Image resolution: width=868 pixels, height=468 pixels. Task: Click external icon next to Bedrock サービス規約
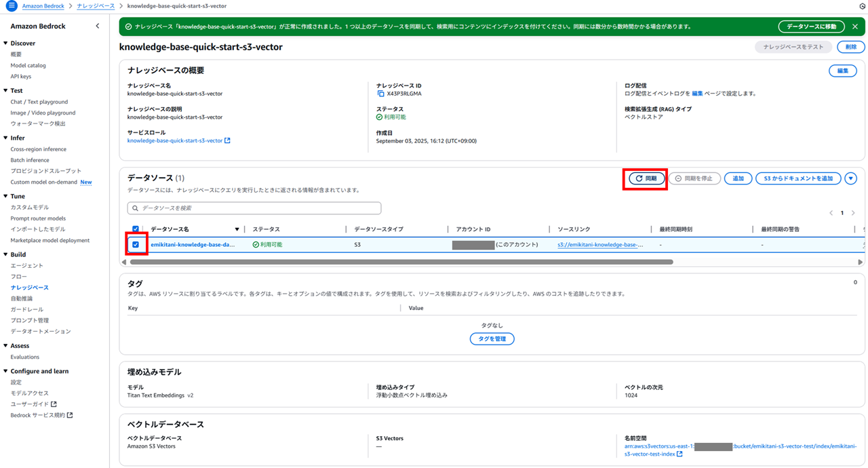69,415
